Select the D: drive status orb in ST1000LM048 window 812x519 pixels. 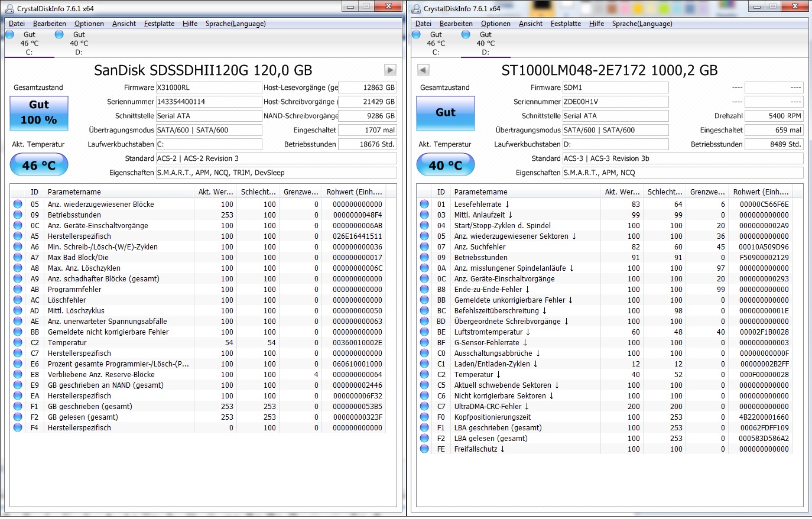tap(466, 34)
